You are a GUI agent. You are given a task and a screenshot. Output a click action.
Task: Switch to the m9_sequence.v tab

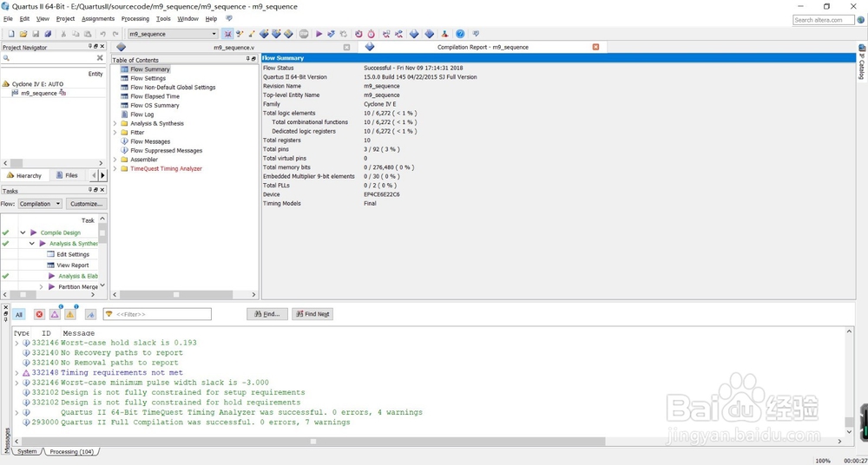pyautogui.click(x=233, y=47)
